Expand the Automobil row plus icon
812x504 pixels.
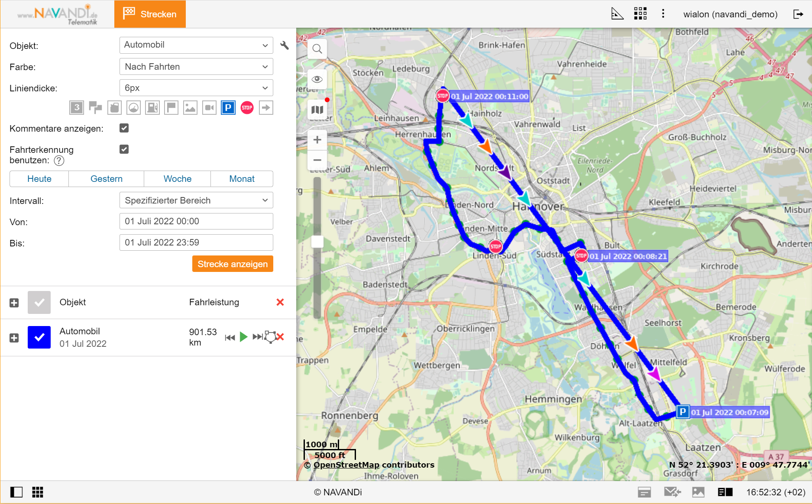click(14, 338)
